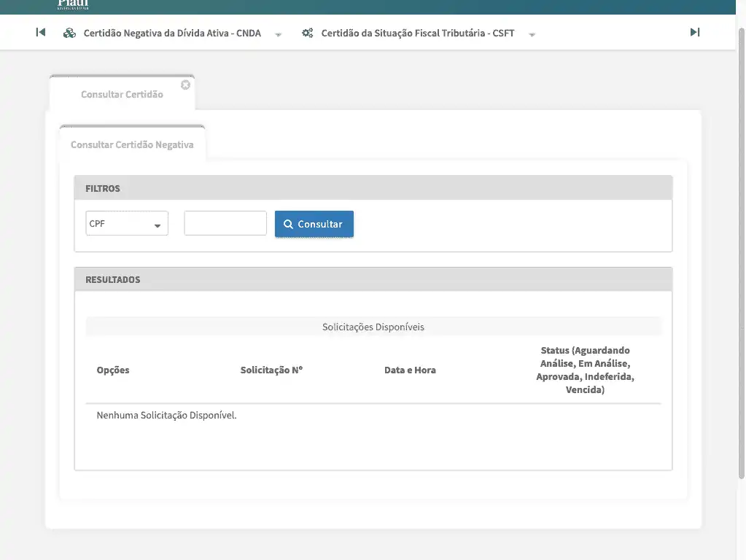The height and width of the screenshot is (560, 746).
Task: Expand the CSFT menu dropdown arrow
Action: click(532, 34)
